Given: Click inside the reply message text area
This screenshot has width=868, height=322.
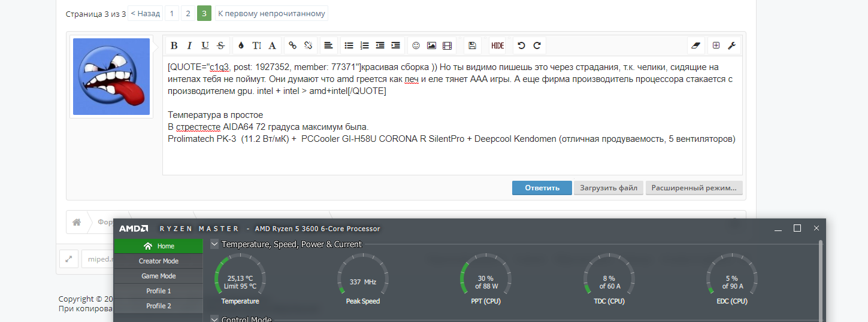Looking at the screenshot, I should [452, 116].
